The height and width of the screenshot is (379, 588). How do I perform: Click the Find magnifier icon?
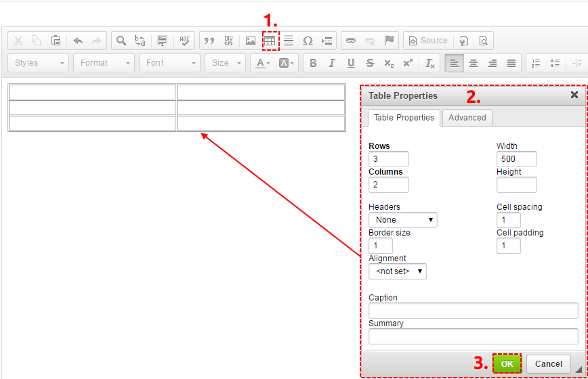point(121,41)
